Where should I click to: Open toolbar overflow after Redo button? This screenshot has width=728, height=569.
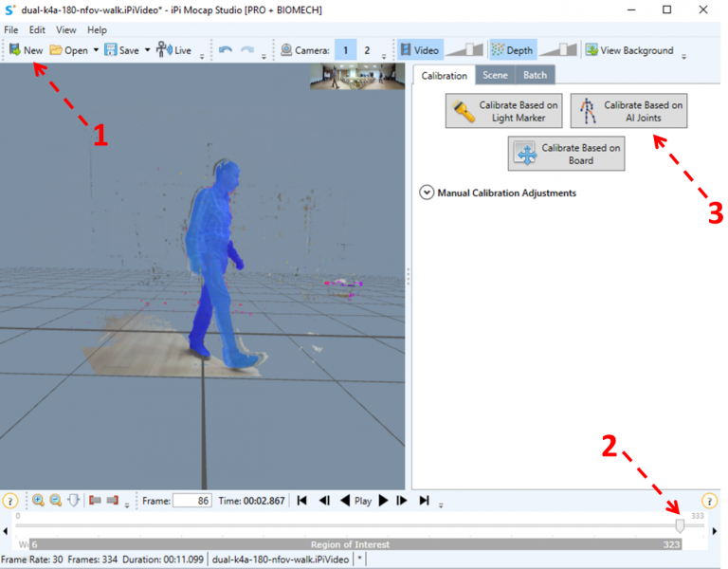[264, 56]
